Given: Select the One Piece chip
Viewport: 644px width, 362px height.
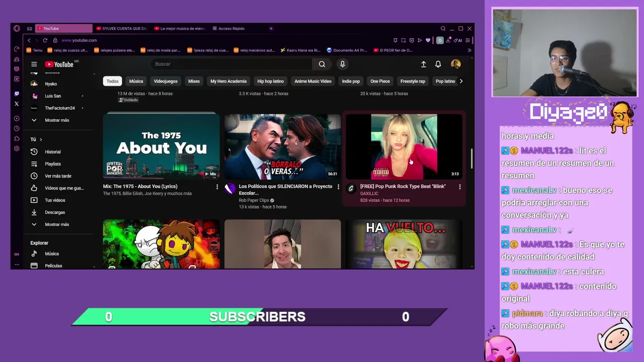Looking at the screenshot, I should pyautogui.click(x=380, y=81).
